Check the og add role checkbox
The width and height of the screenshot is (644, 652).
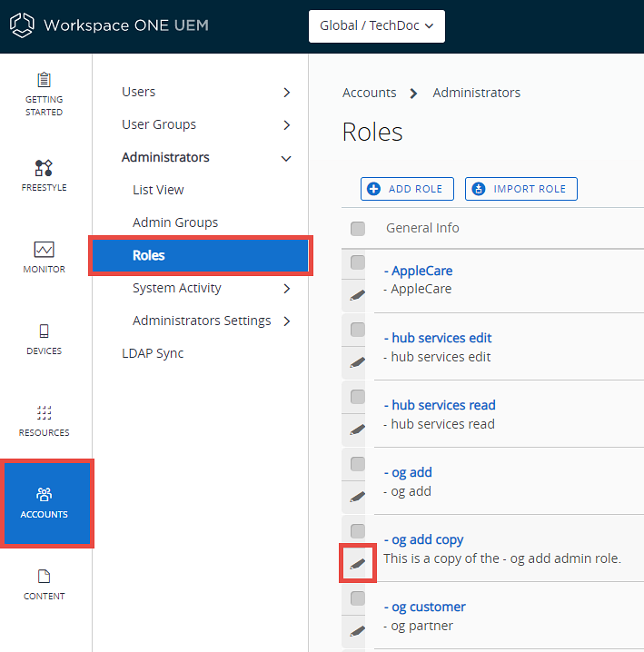[x=358, y=464]
